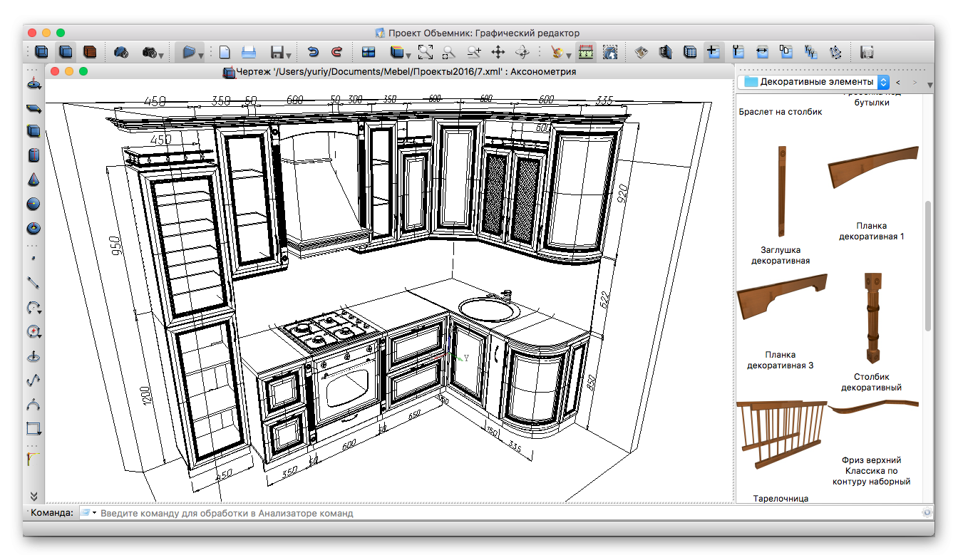
Task: Activate zoom to fit all
Action: [x=426, y=52]
